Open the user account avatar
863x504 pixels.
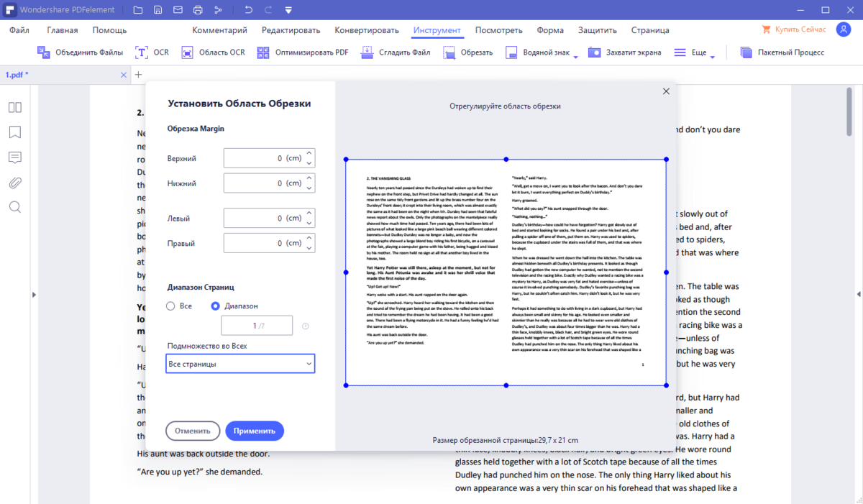tap(844, 29)
